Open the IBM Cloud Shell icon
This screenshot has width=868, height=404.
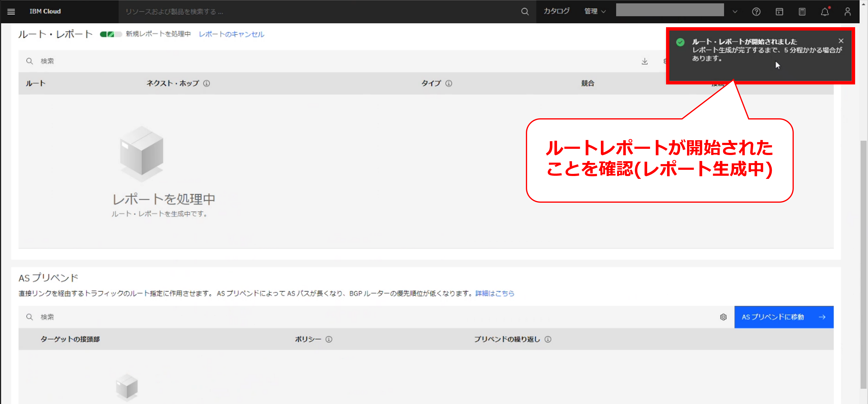[779, 12]
